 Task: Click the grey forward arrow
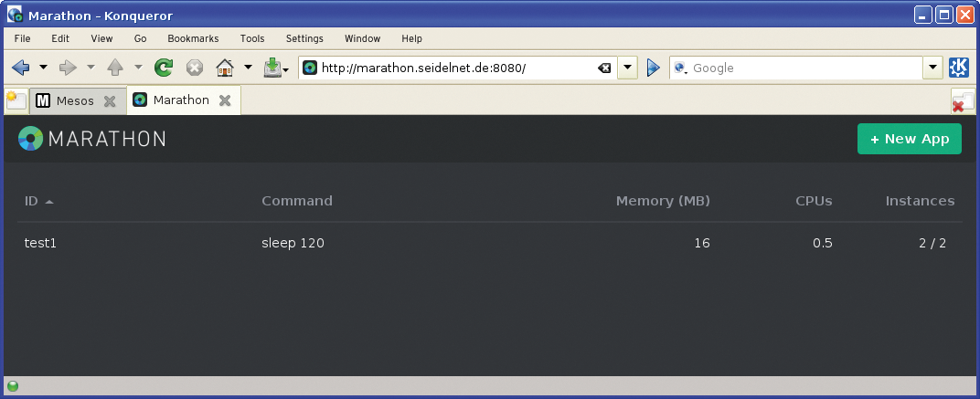68,67
